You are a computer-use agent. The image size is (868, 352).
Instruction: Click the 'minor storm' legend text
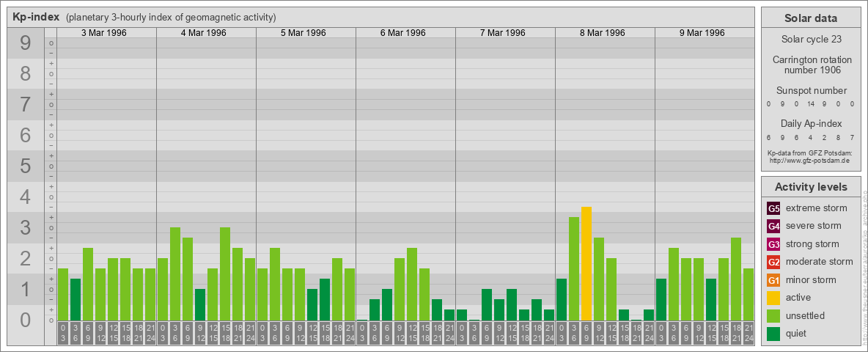click(x=811, y=280)
